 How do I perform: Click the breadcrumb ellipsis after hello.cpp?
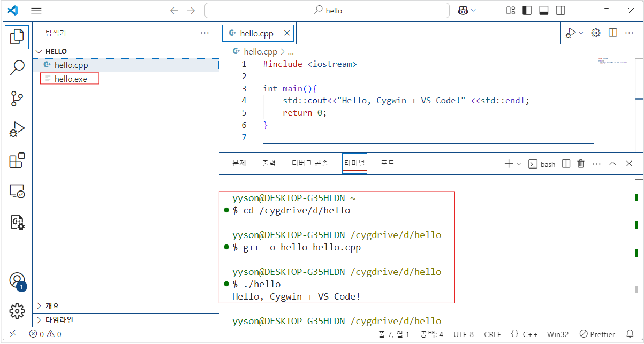pyautogui.click(x=291, y=52)
